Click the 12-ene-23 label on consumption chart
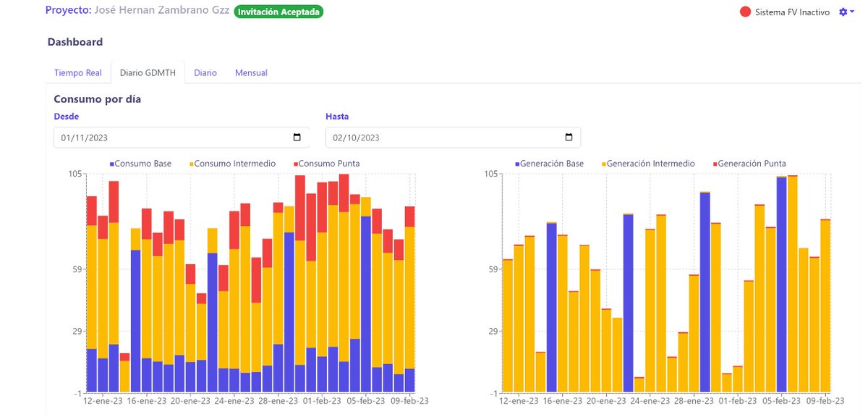 pos(103,401)
